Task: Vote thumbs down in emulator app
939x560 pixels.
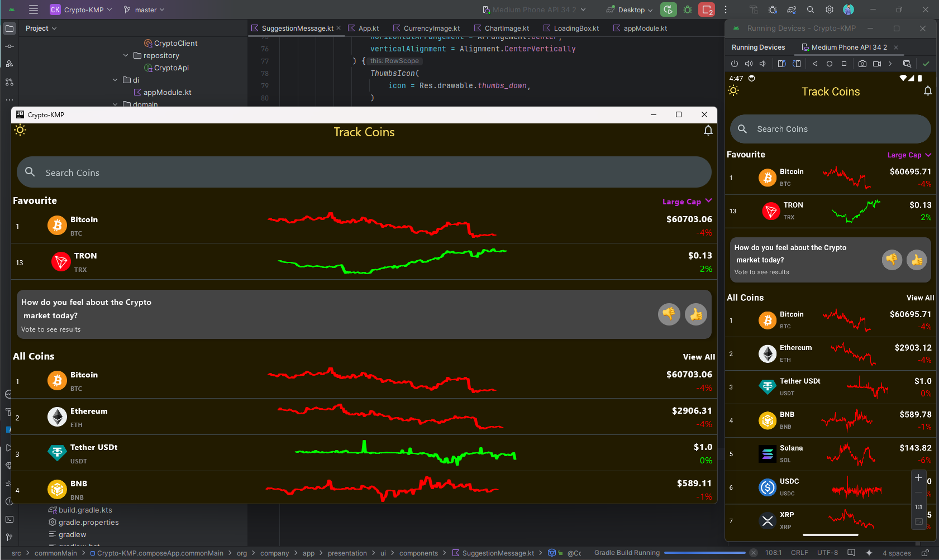Action: [x=892, y=260]
